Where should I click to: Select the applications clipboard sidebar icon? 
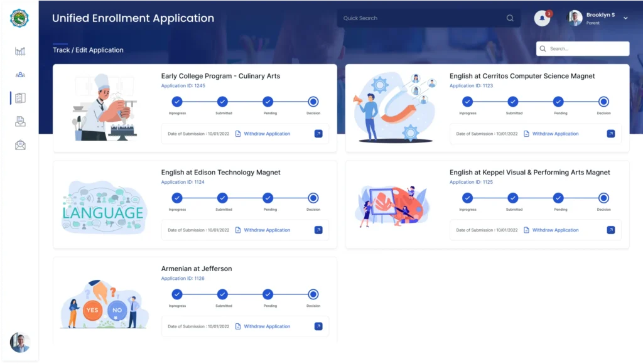20,98
